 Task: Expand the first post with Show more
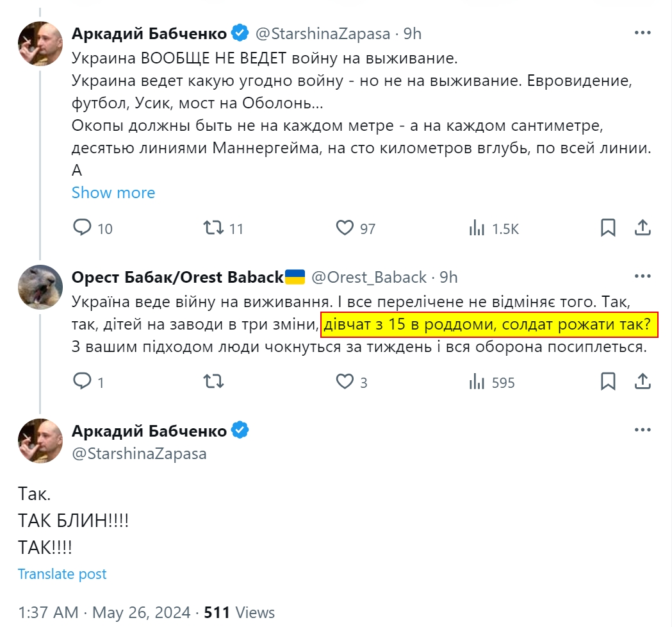(113, 193)
